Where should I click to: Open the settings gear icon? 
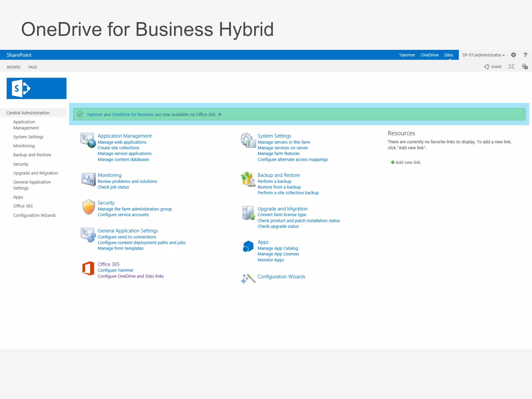pos(513,55)
